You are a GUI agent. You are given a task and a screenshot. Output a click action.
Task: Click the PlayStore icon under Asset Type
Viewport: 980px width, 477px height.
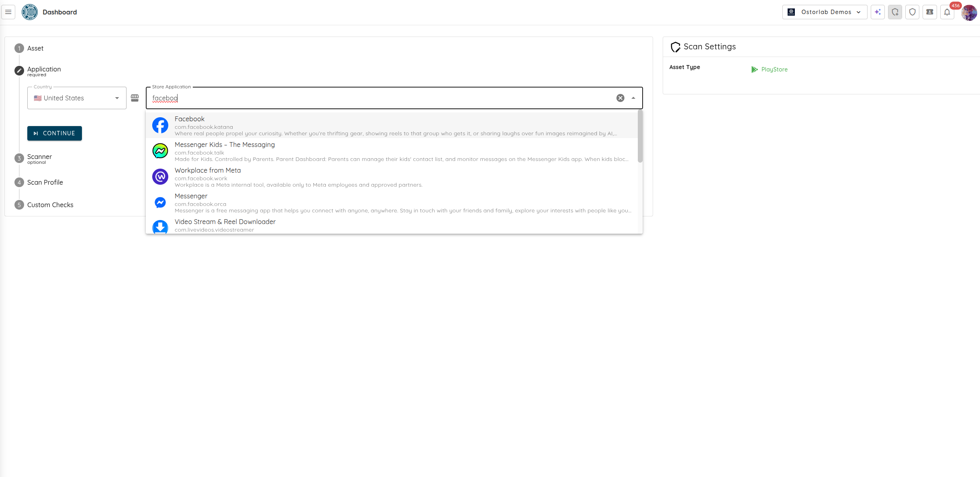coord(755,69)
